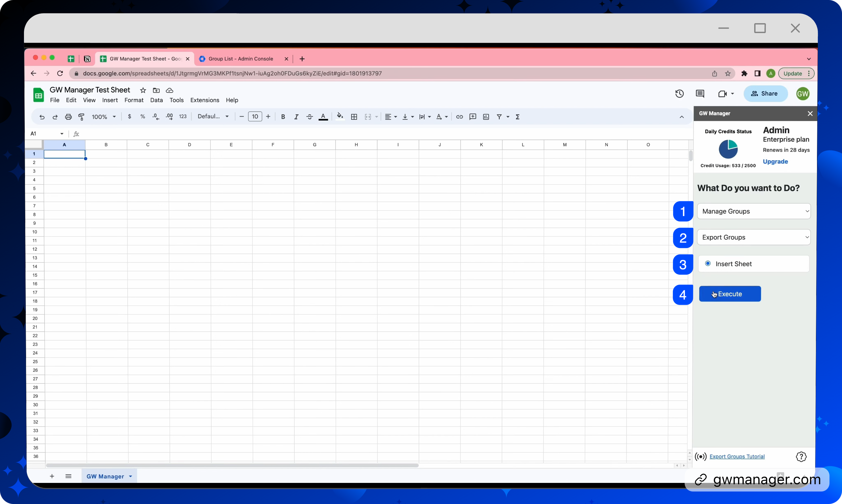Decrease decimal places icon
The height and width of the screenshot is (504, 842).
point(156,116)
